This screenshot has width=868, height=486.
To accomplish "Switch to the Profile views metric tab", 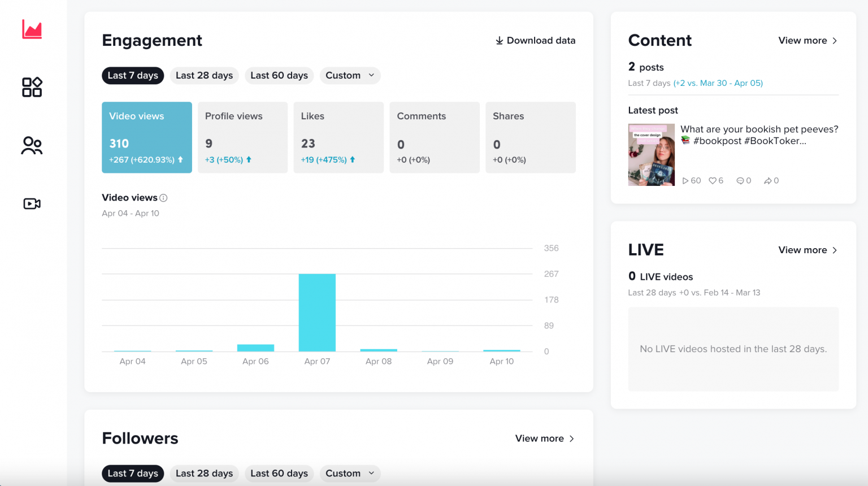I will tap(242, 137).
